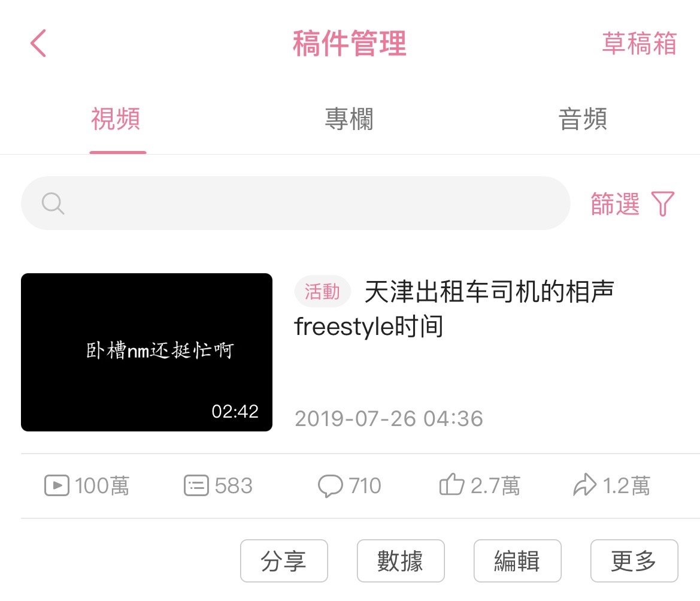Click the 分享 button
Image resolution: width=700 pixels, height=601 pixels.
click(x=284, y=561)
